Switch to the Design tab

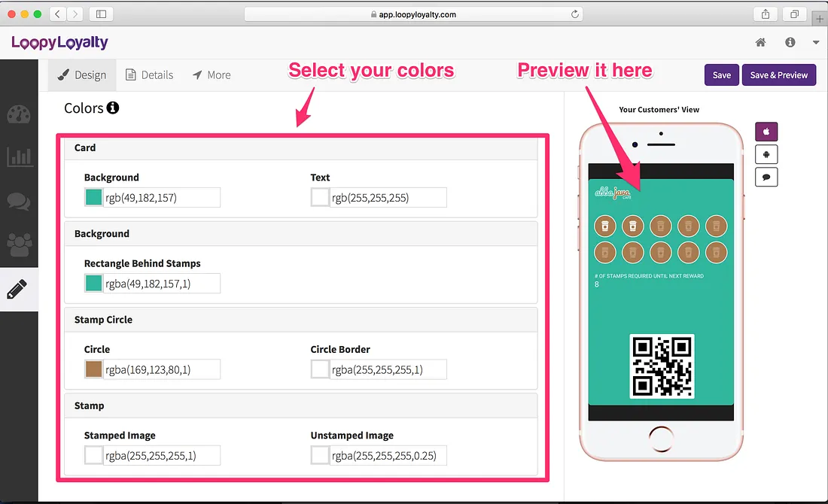[x=82, y=75]
